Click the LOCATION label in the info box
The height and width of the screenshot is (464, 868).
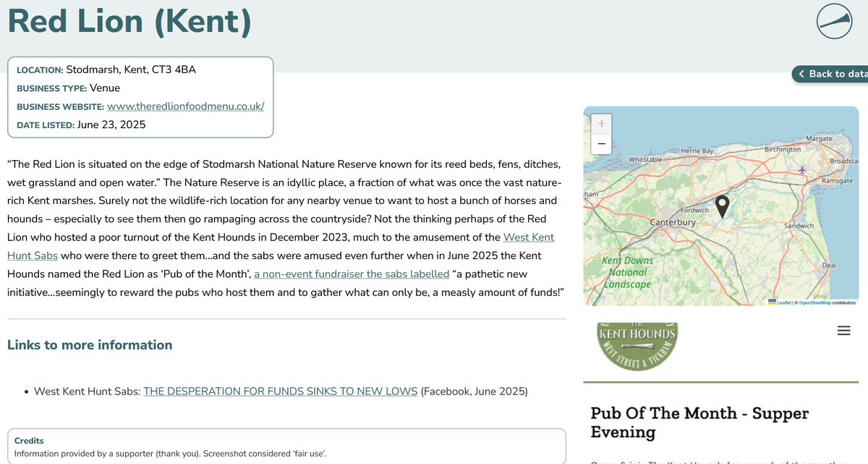point(40,70)
